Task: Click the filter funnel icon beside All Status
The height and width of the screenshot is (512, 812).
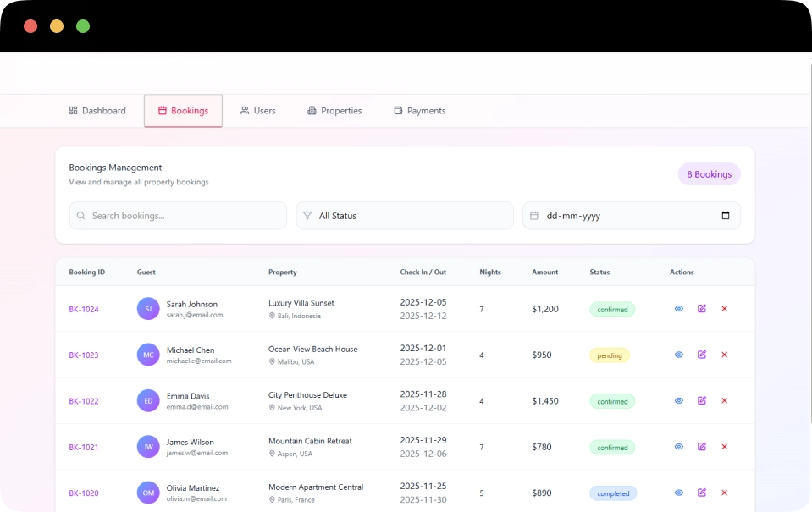Action: click(x=307, y=216)
